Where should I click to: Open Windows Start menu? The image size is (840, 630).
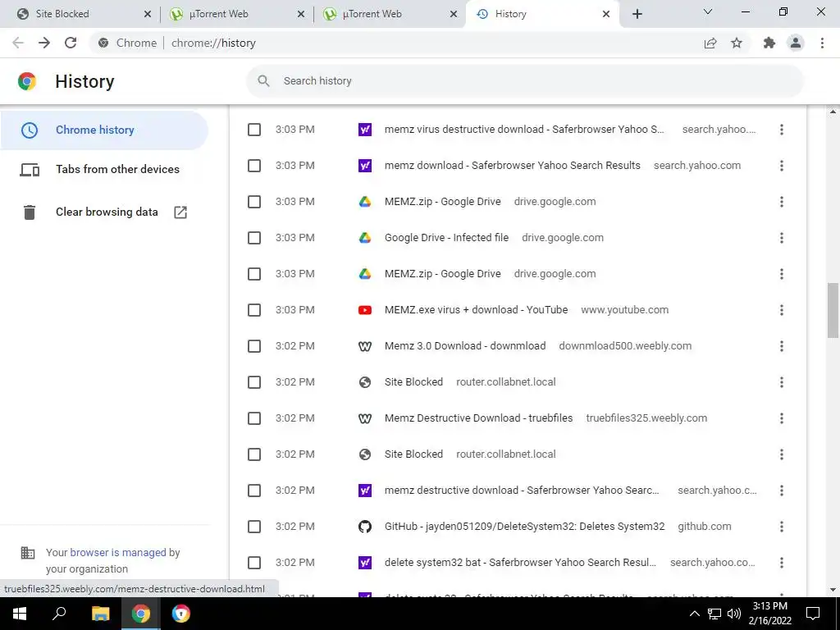[20, 614]
